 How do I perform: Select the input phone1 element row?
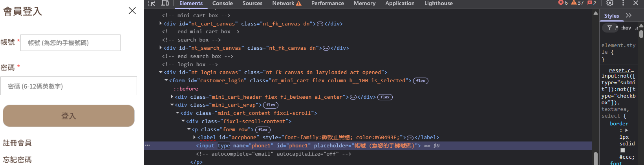pos(368,145)
